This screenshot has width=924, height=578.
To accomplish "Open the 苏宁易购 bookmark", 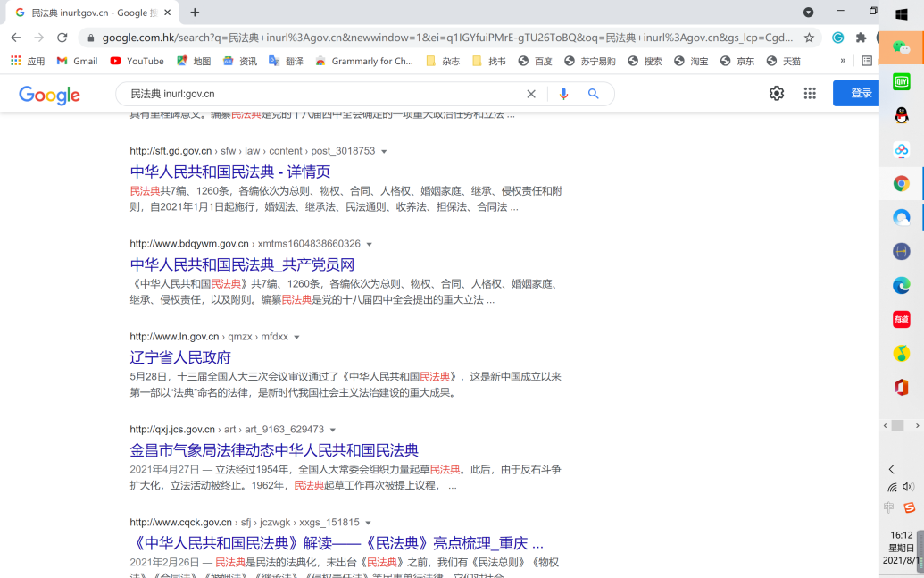I will (590, 61).
